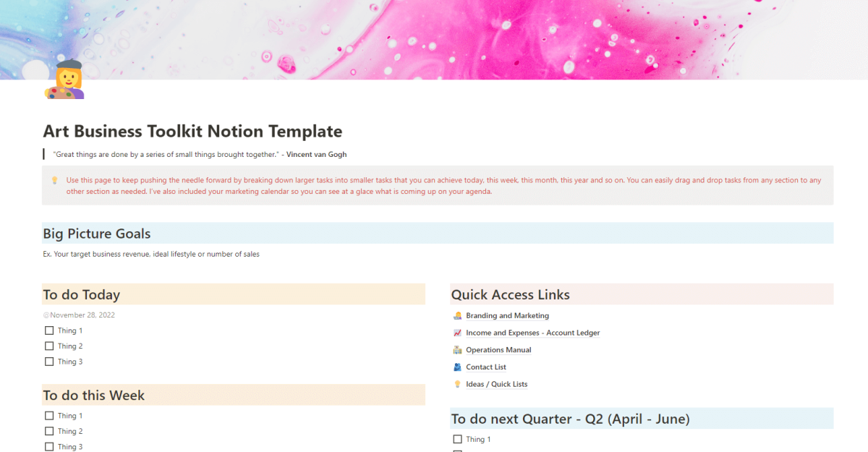
Task: Check Thing 1 under To do next Quarter
Action: point(457,439)
